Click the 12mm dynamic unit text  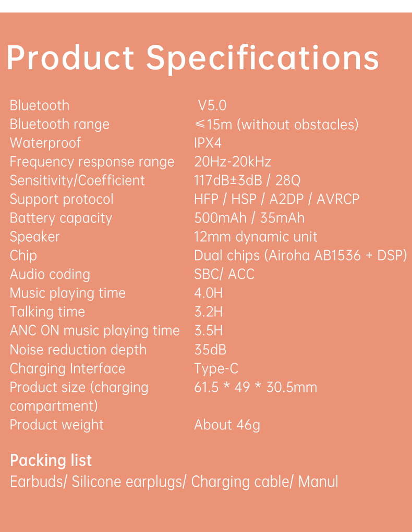(x=256, y=237)
